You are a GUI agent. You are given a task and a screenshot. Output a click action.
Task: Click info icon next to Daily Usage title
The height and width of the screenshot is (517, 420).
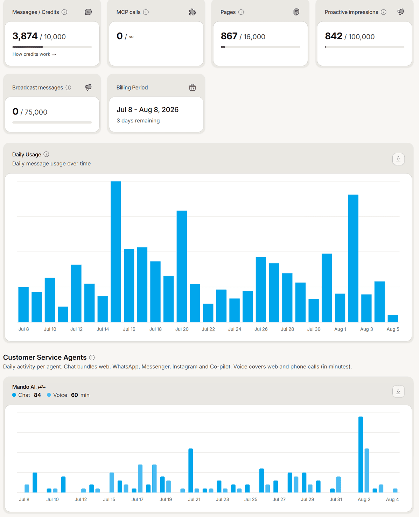pyautogui.click(x=46, y=154)
